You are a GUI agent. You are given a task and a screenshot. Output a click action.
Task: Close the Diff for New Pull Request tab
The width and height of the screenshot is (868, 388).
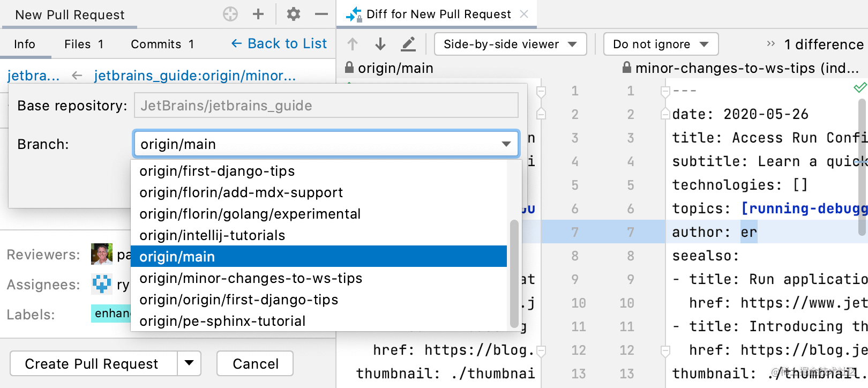tap(524, 14)
